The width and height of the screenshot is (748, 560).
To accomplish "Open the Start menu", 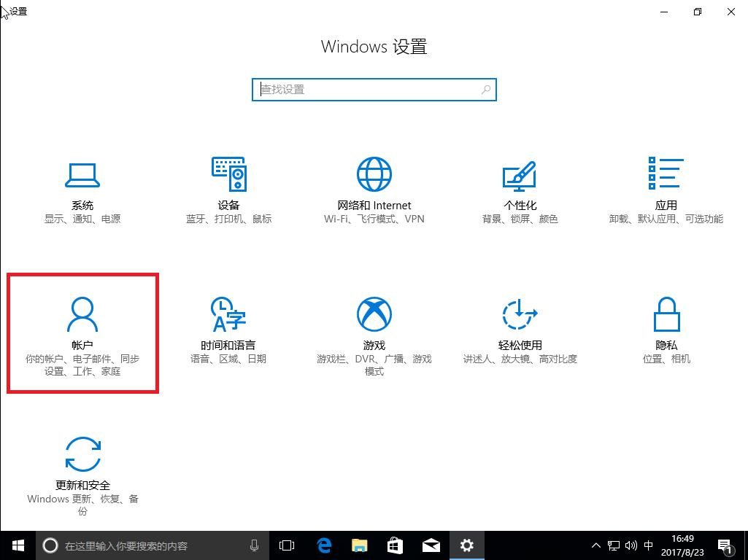I will [17, 545].
